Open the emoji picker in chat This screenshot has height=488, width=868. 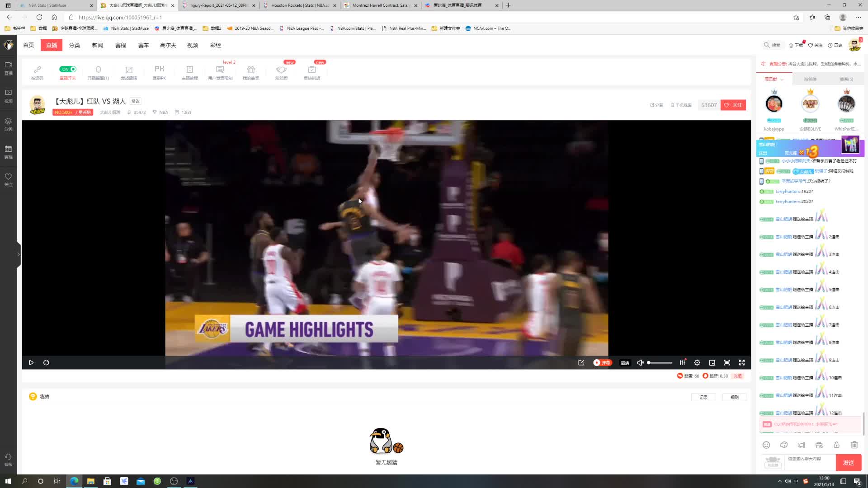(x=766, y=445)
